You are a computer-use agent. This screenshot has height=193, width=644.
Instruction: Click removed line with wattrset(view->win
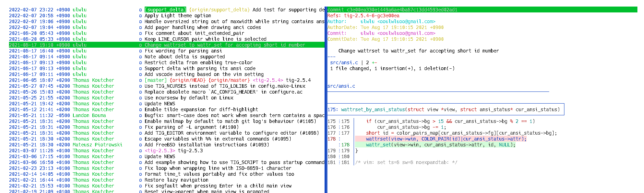[x=441, y=139]
